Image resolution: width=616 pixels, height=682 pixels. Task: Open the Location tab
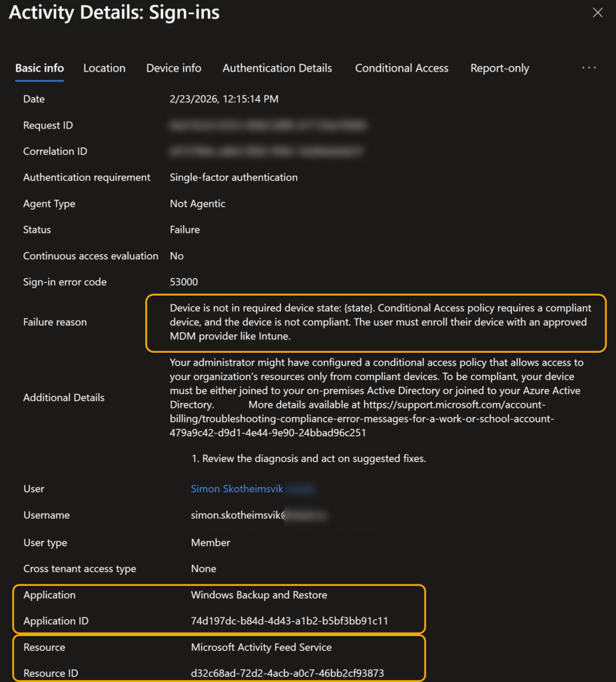[104, 68]
